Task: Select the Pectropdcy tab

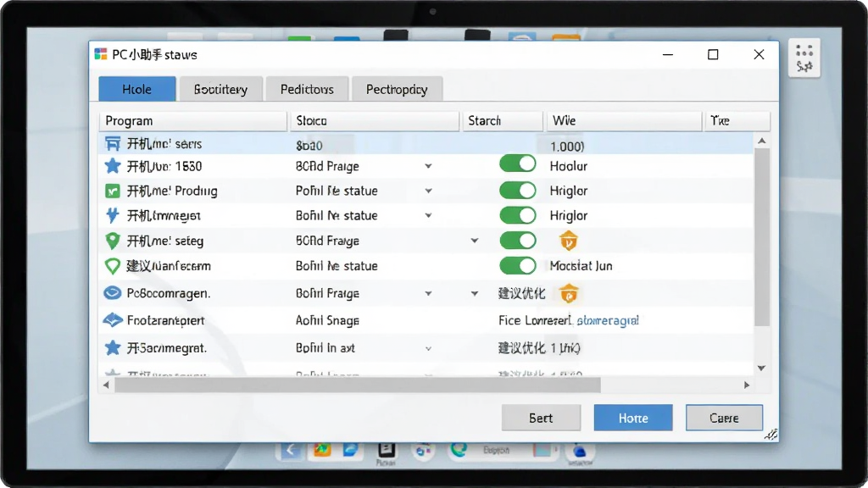Action: pyautogui.click(x=397, y=89)
